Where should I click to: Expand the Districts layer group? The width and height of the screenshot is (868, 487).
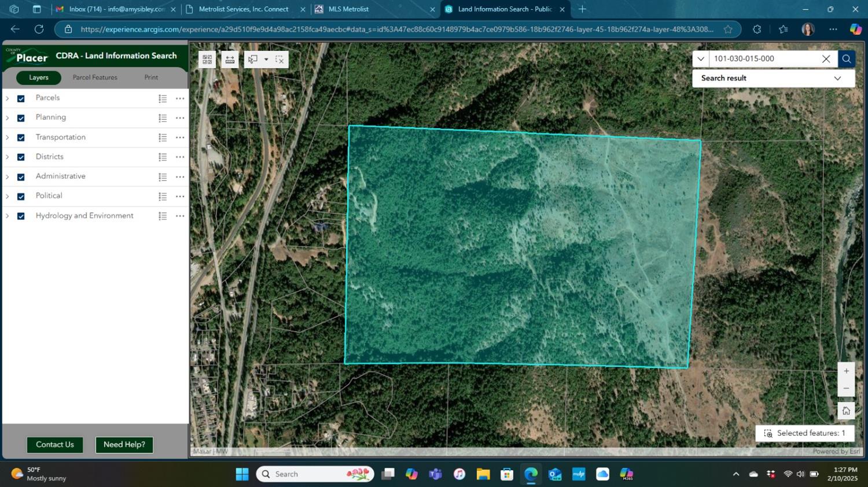point(8,157)
